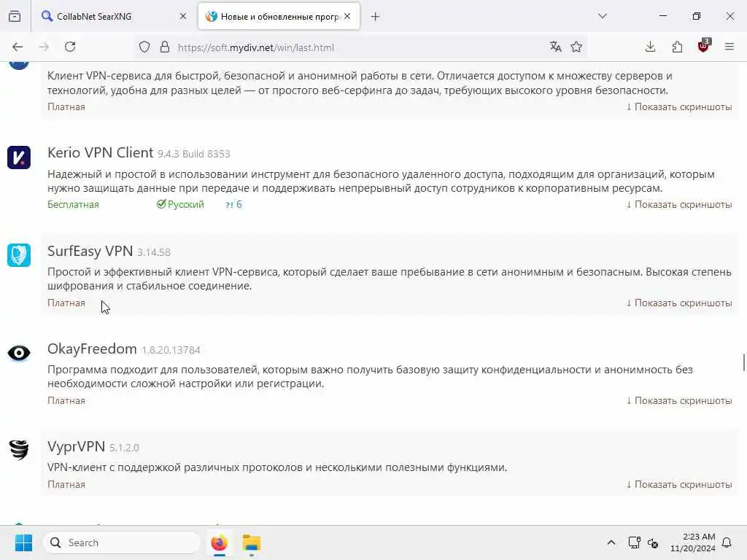The image size is (747, 560).
Task: Show hidden tray icons chevron
Action: point(611,542)
